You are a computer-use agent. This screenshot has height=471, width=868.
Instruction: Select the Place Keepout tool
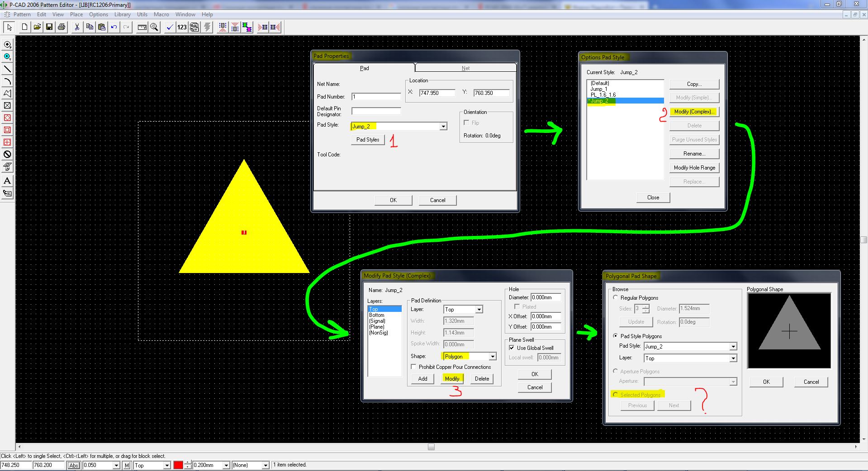coord(7,154)
